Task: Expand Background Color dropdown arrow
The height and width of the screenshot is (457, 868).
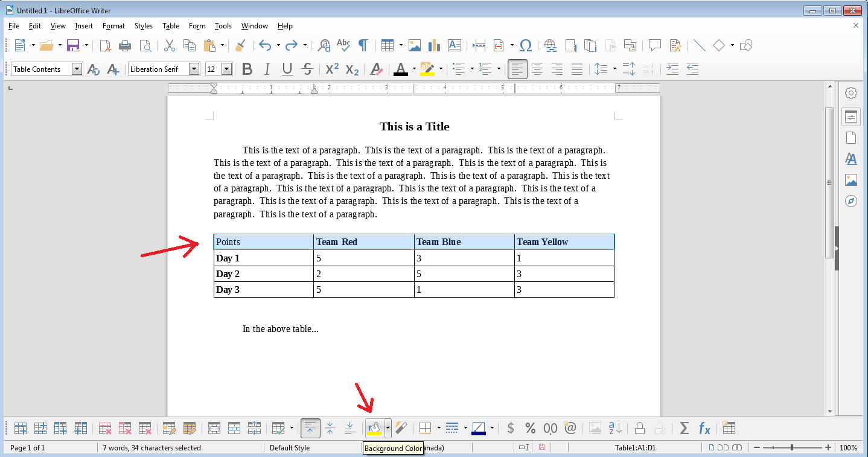Action: (388, 428)
